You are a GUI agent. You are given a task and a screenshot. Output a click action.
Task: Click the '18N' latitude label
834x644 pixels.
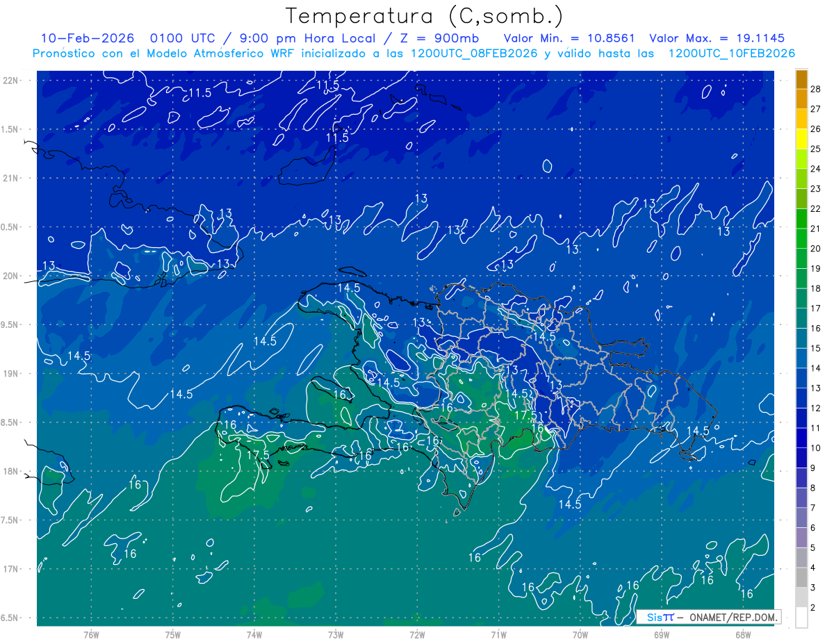(x=12, y=471)
